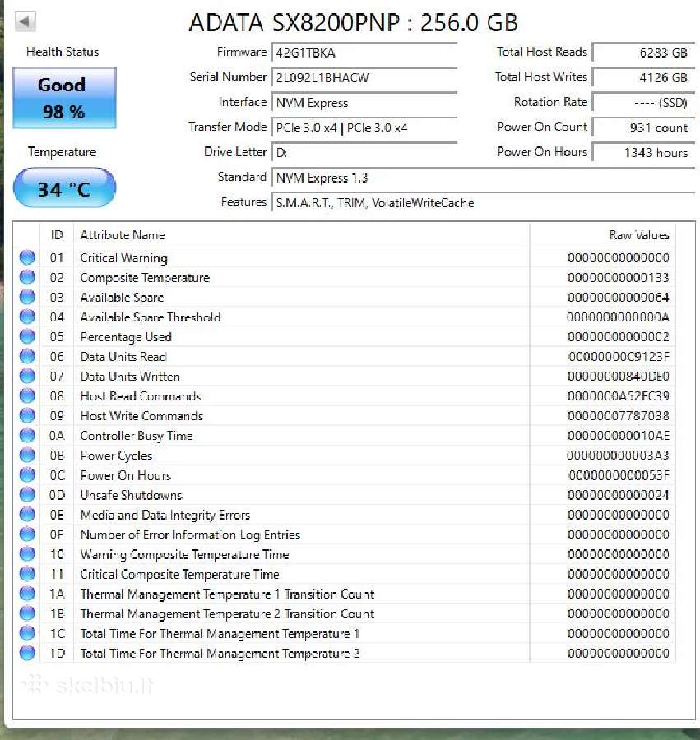Click the Features field
The height and width of the screenshot is (740, 700).
tap(482, 202)
